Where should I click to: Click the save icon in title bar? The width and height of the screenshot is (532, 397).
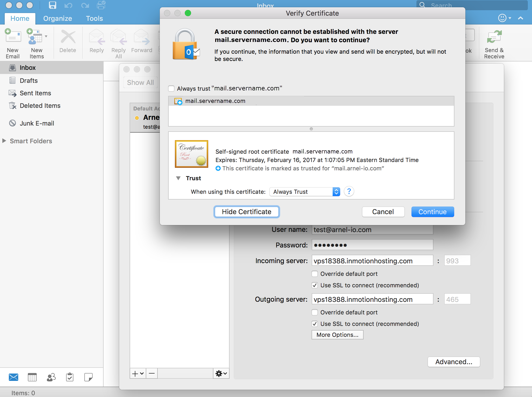click(53, 5)
